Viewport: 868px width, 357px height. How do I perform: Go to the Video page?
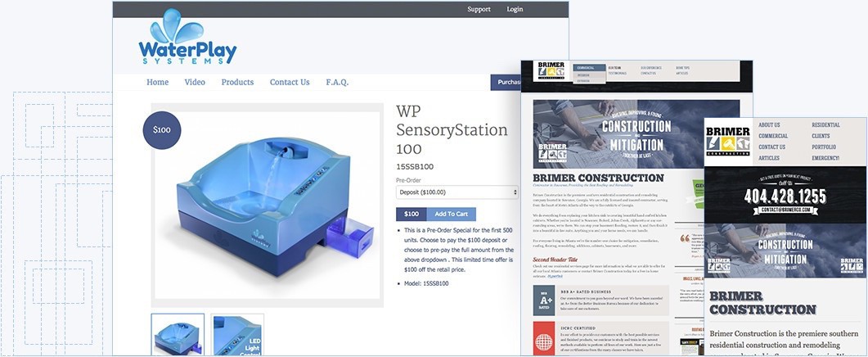[x=195, y=82]
